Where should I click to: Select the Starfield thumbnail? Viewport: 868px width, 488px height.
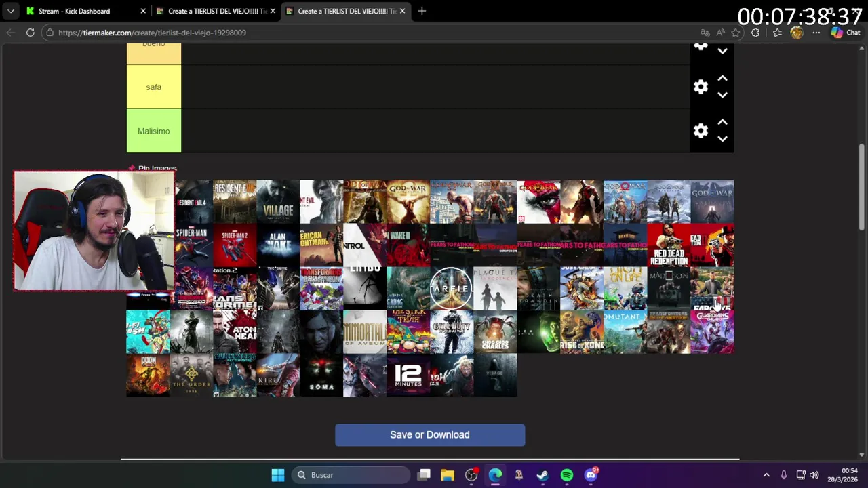[x=452, y=288]
